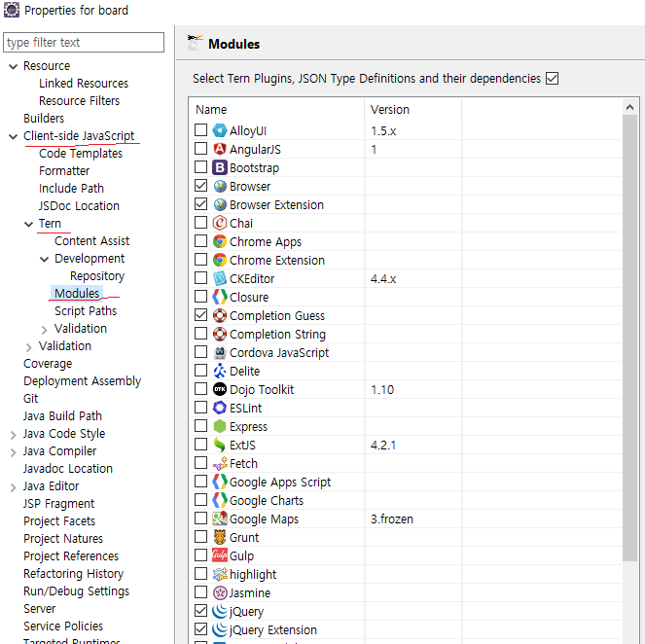Click the Completion Guess lifebuoy icon
The image size is (645, 644).
pyautogui.click(x=220, y=315)
